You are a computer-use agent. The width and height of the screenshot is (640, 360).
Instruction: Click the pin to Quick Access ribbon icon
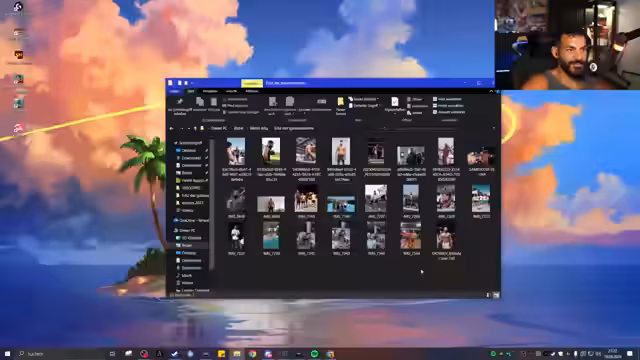[179, 102]
